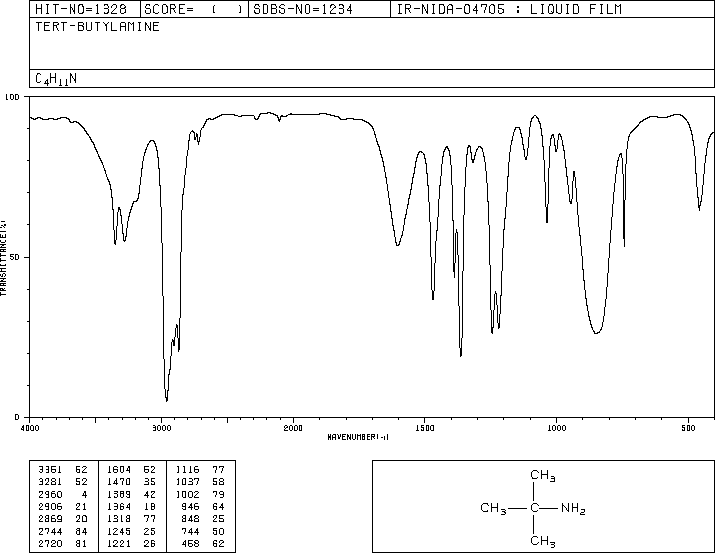This screenshot has height=553, width=715.
Task: Click the 2000 wavenumber axis label
Action: point(293,428)
